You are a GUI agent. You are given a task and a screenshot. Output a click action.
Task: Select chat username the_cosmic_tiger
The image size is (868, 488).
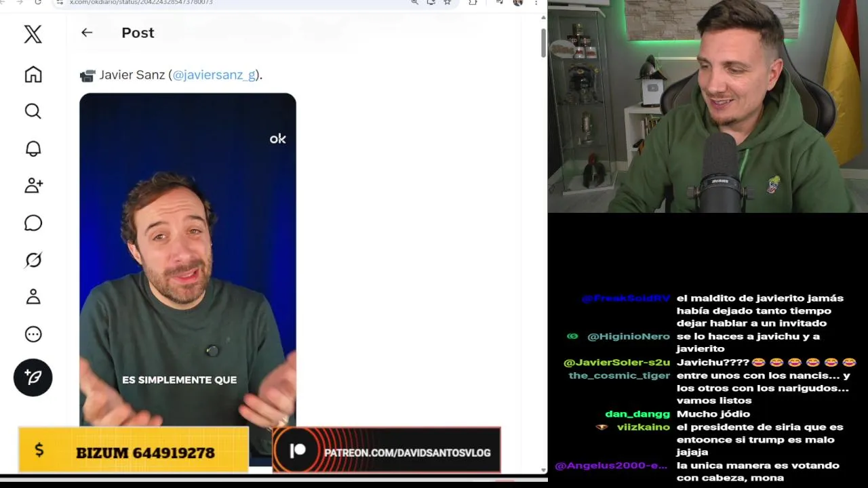tap(619, 375)
